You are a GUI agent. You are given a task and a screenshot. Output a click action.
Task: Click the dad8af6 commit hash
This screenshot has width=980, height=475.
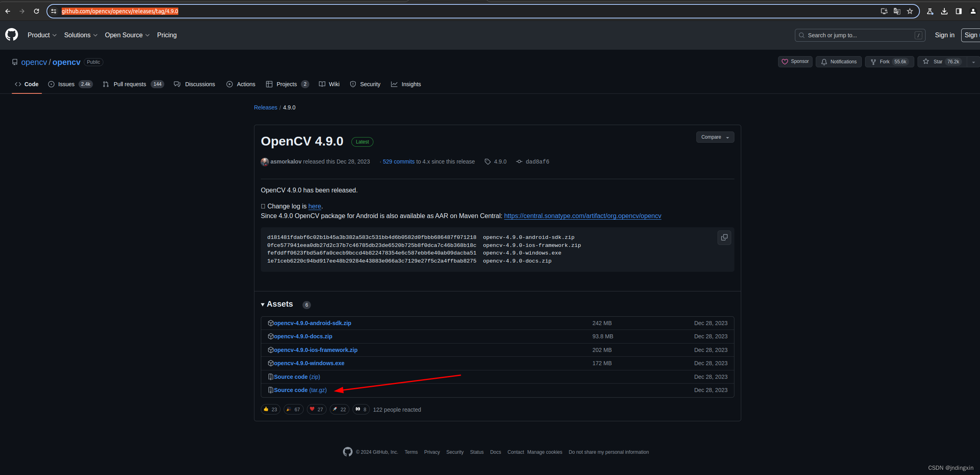[x=537, y=162]
